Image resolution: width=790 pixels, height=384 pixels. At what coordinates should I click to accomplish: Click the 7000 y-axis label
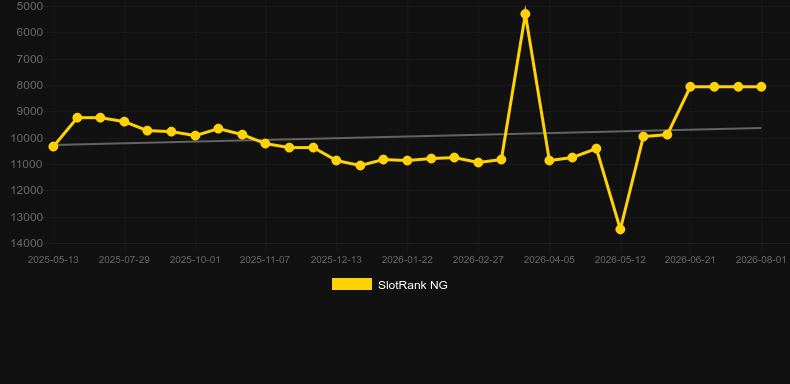coord(30,59)
